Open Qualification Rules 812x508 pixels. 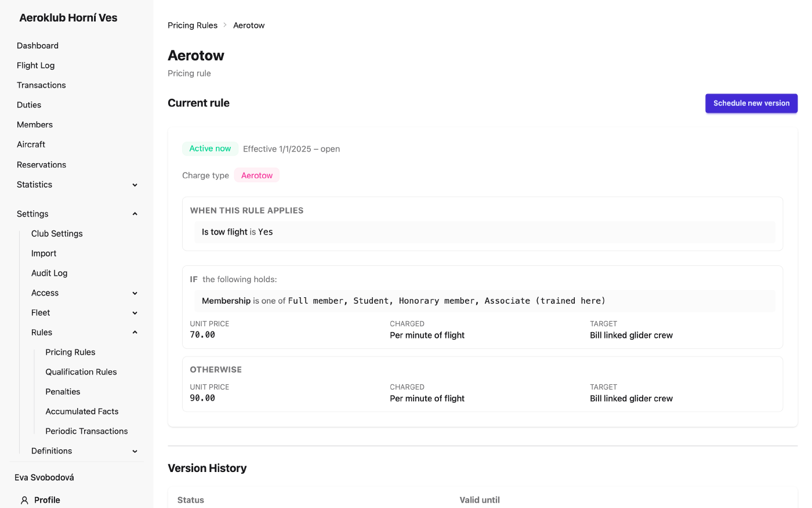click(81, 372)
